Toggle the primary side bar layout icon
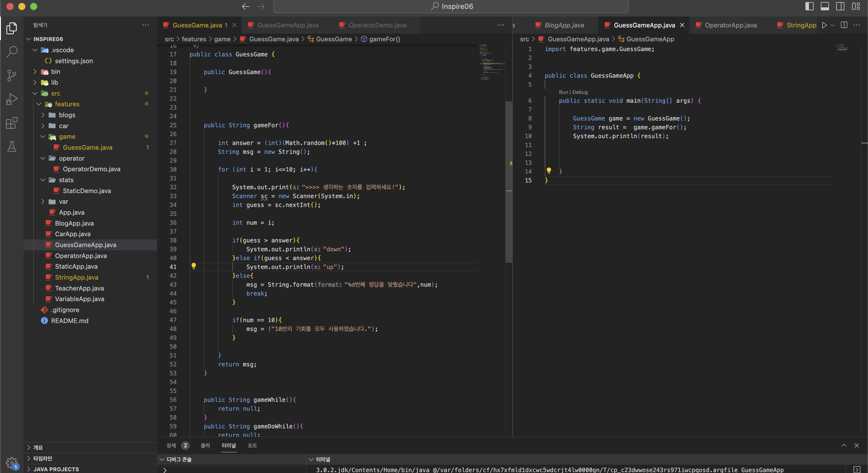 [809, 6]
